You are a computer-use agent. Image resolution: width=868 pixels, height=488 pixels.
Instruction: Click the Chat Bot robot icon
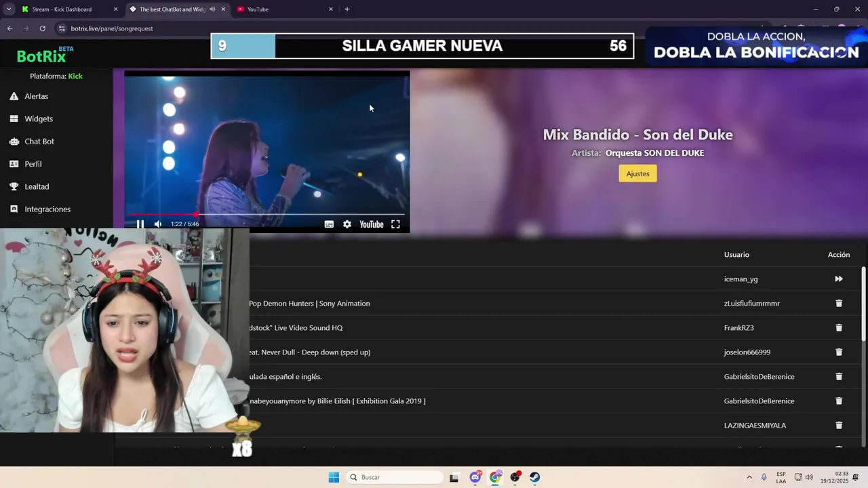pos(14,141)
